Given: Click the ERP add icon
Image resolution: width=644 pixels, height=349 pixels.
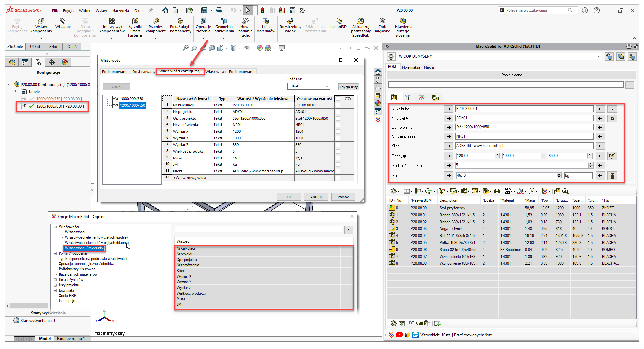Looking at the screenshot, I should [x=429, y=191].
